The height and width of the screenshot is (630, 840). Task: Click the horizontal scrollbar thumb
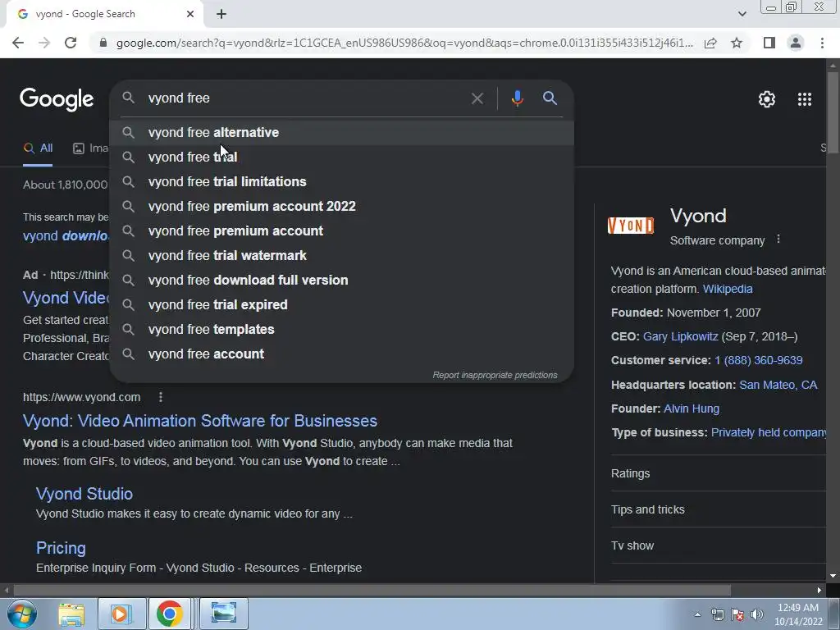pos(372,591)
